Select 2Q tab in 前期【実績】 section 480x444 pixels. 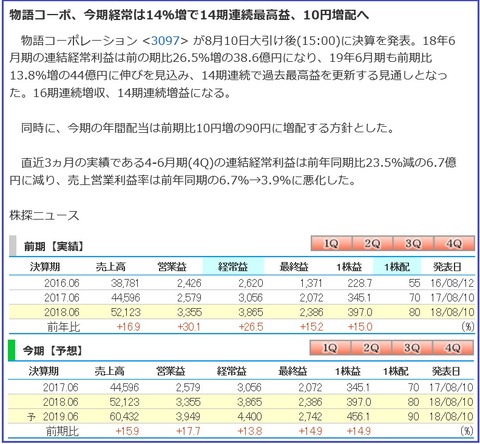(x=372, y=244)
